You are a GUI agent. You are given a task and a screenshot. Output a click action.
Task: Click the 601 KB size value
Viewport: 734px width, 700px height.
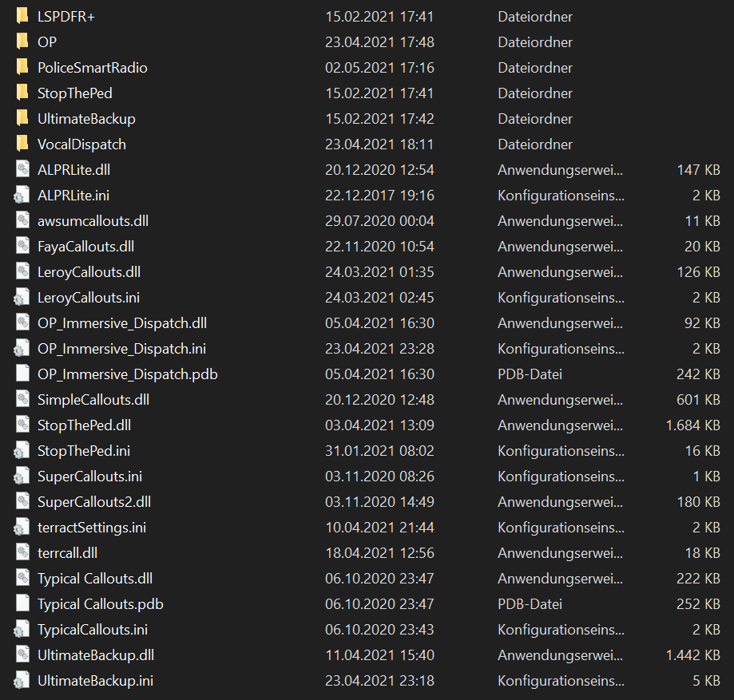(698, 400)
